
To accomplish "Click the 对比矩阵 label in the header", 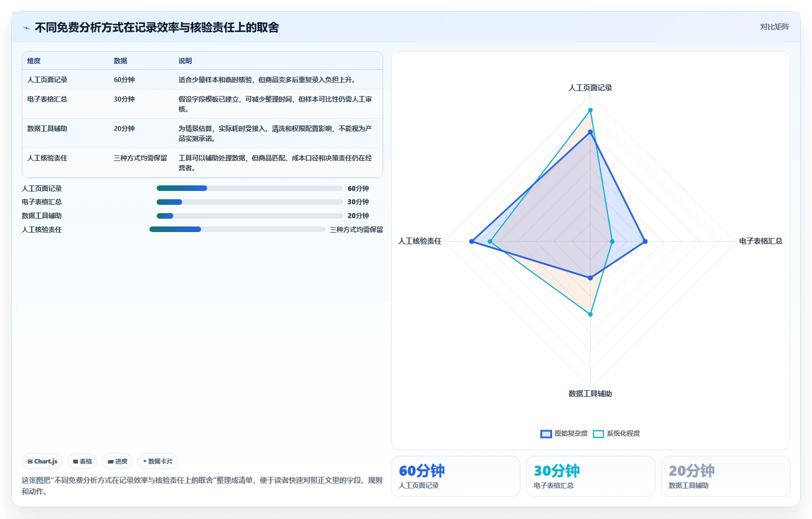I will pyautogui.click(x=774, y=27).
